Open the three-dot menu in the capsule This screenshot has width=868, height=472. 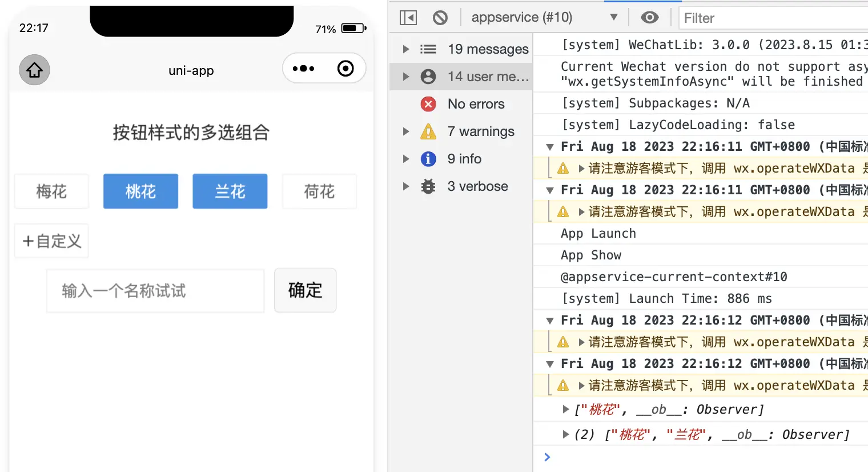(303, 69)
